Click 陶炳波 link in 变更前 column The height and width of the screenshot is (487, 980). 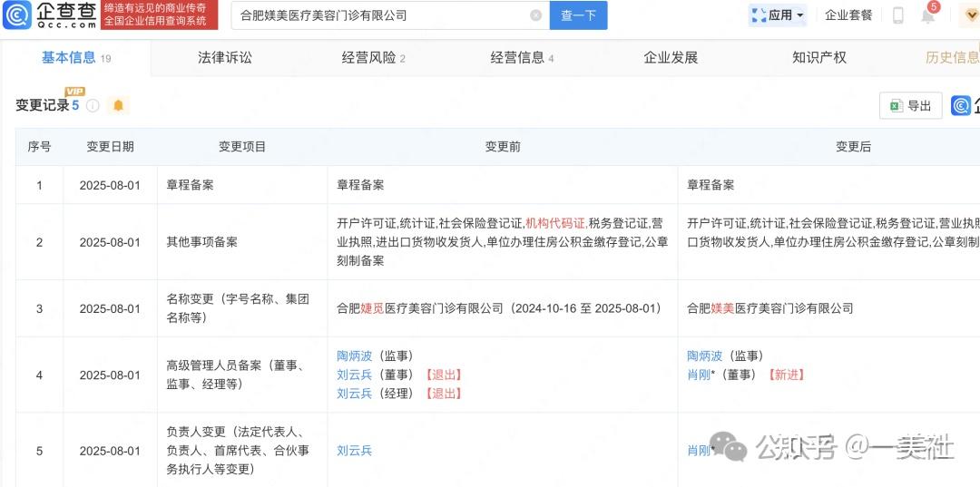pos(355,356)
